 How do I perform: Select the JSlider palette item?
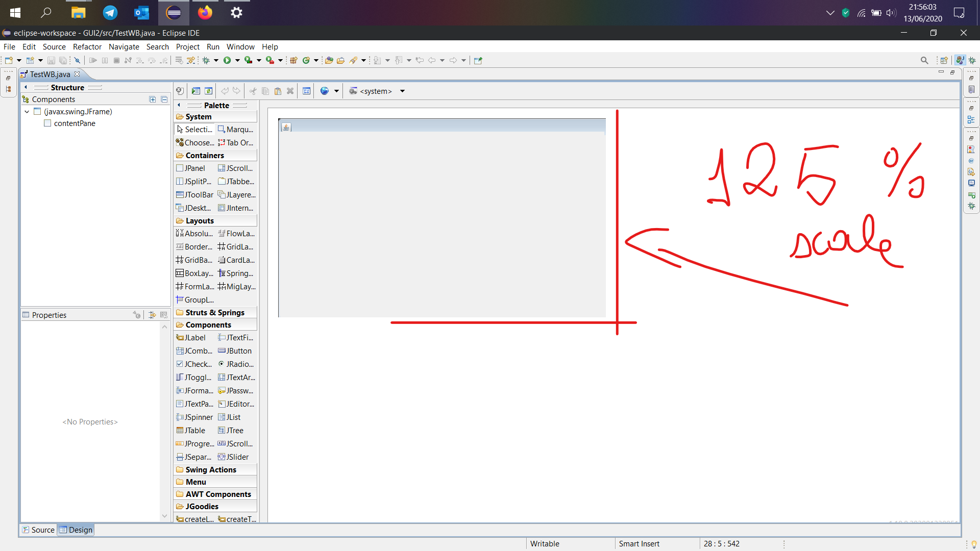tap(234, 457)
